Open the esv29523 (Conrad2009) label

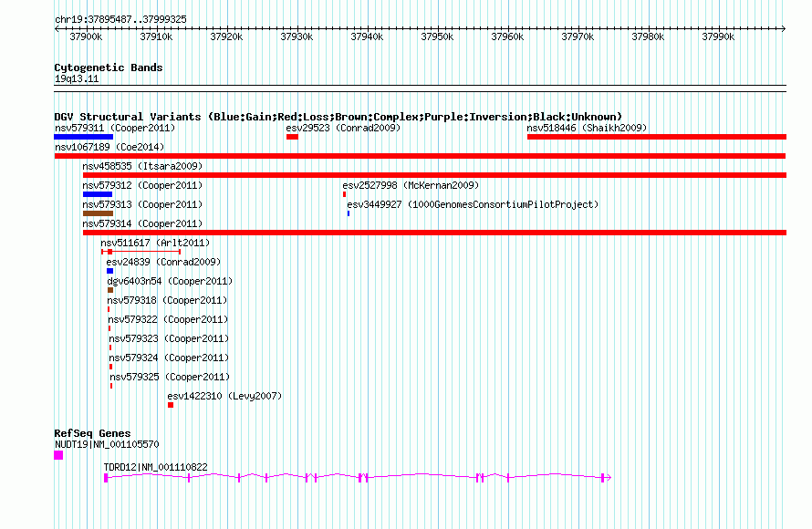(343, 128)
